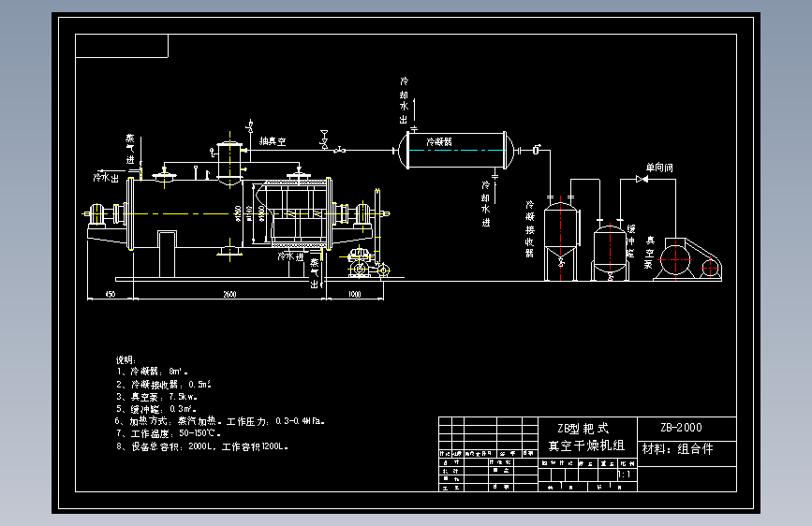Click the 单向阀 label near the check valve
Screen dimensions: 812x526
[659, 168]
